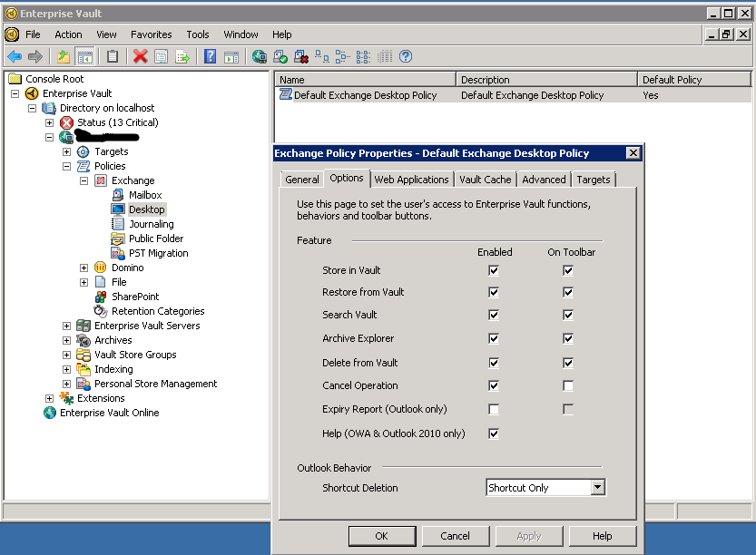Select the Details view toolbar icon
Image resolution: width=756 pixels, height=555 pixels.
point(385,57)
